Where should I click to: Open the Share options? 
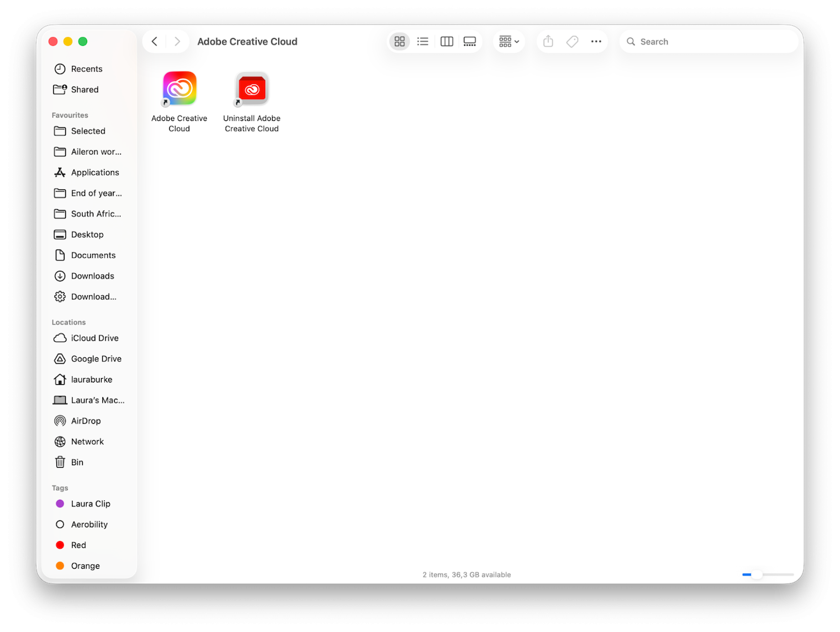tap(547, 41)
